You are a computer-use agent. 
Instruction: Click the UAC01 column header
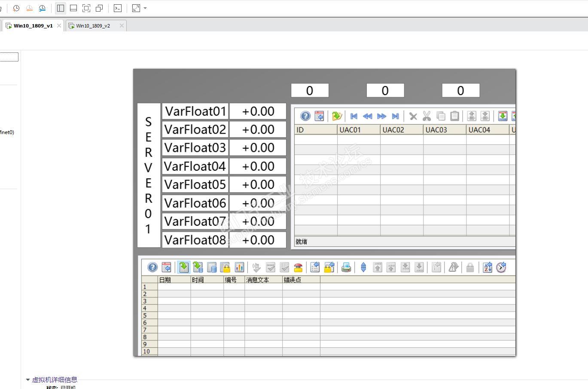[x=359, y=130]
